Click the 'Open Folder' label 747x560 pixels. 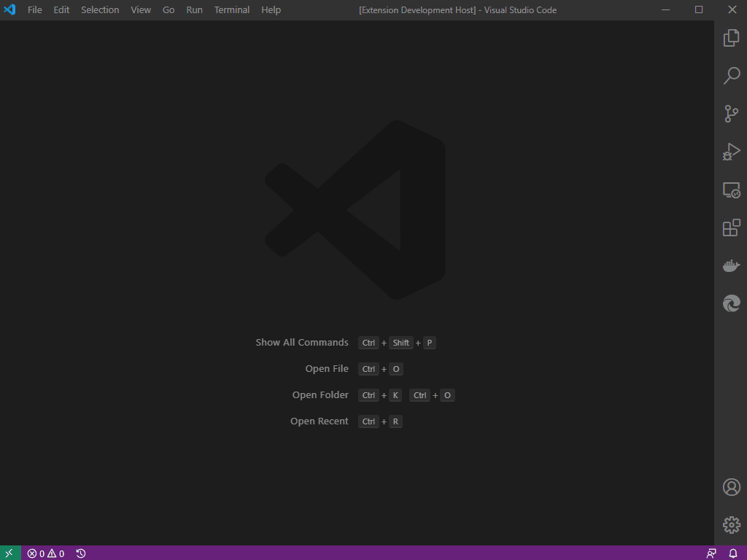coord(320,394)
